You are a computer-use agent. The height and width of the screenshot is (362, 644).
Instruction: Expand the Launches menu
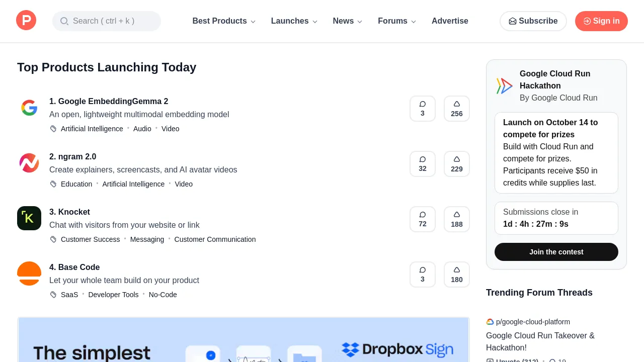click(x=294, y=21)
